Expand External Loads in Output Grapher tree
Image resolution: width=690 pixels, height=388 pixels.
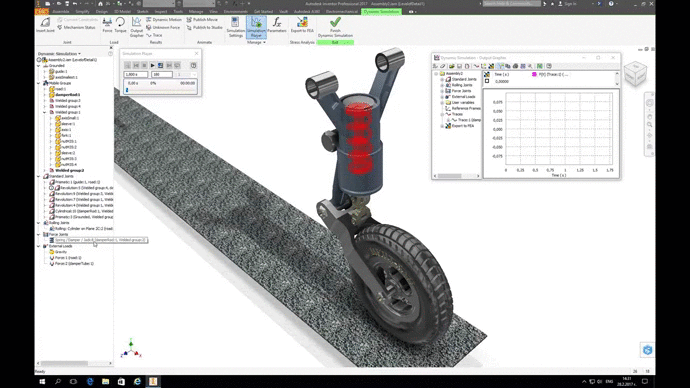click(442, 96)
